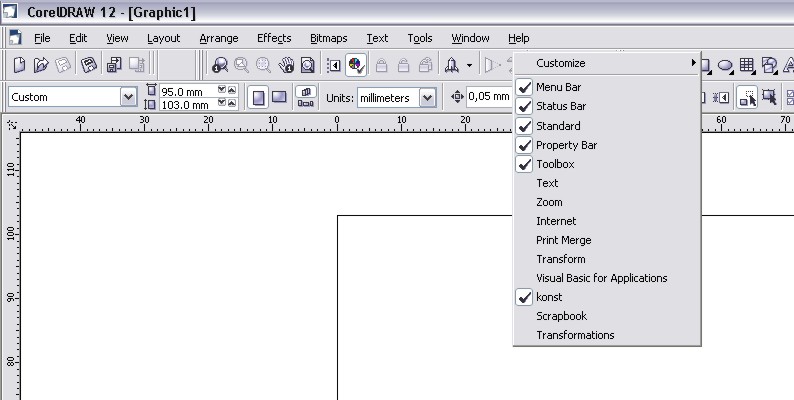Select the hand pan icon with 1 badge
Viewport: 794px width, 400px height.
(x=286, y=65)
